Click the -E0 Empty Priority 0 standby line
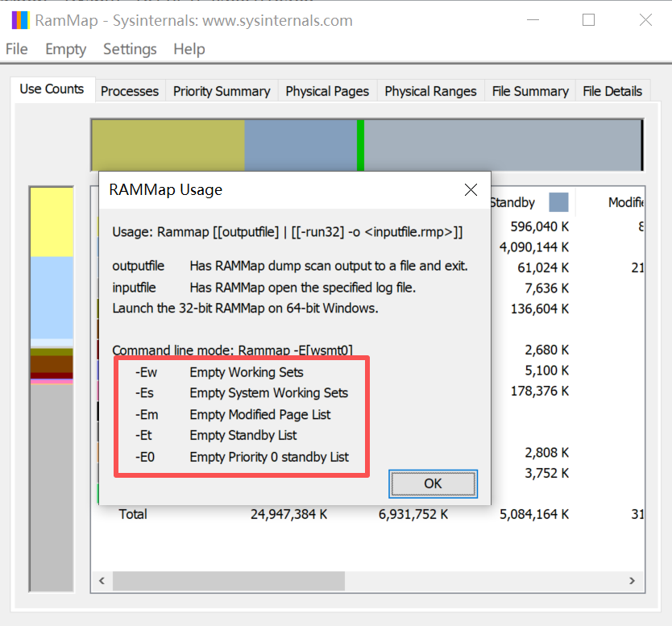This screenshot has height=626, width=672. [x=242, y=457]
